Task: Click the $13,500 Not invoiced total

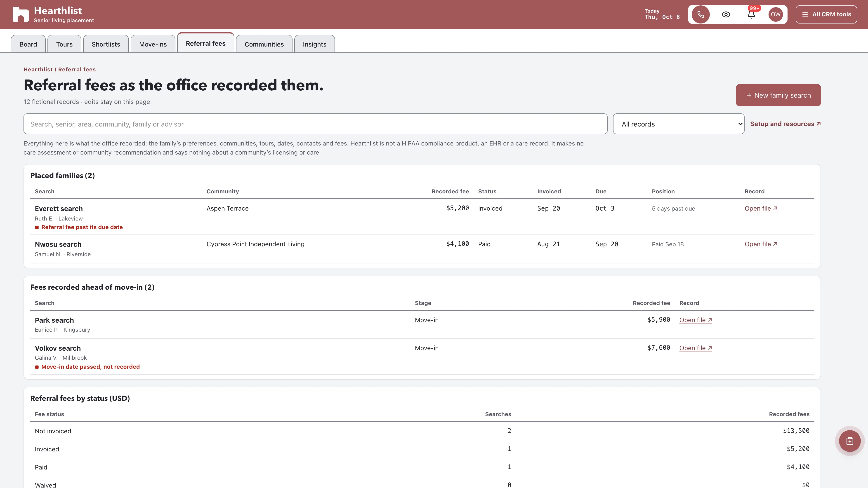Action: click(x=796, y=431)
